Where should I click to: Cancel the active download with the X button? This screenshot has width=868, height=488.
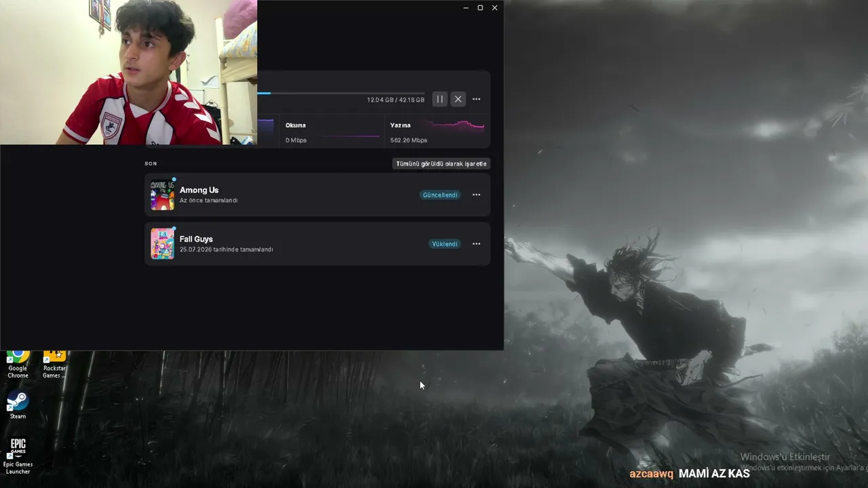(x=458, y=99)
